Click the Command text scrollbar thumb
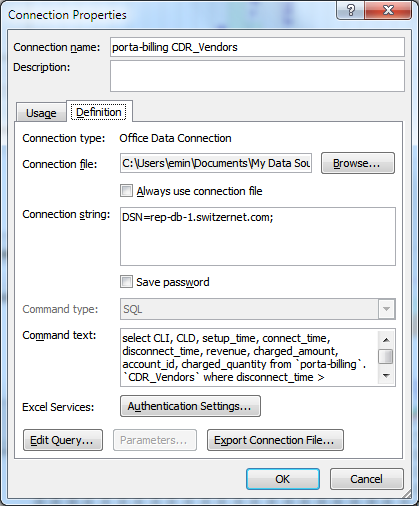The height and width of the screenshot is (506, 419). pos(386,356)
